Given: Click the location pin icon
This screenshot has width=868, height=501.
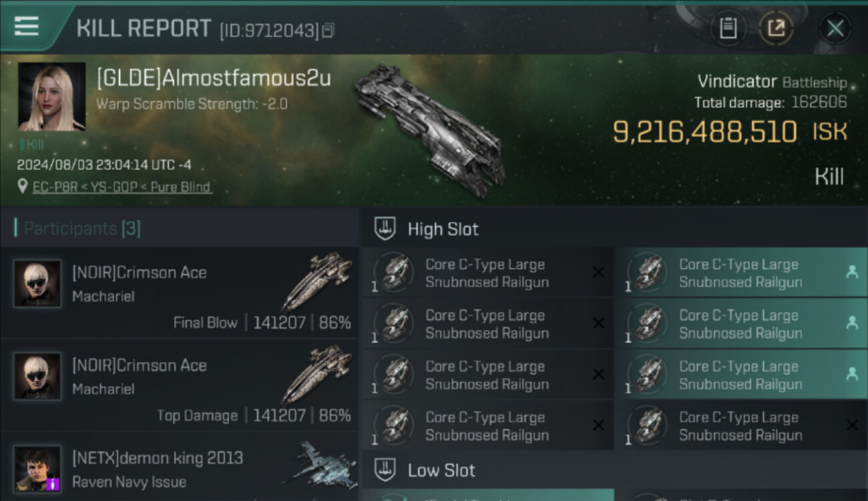Looking at the screenshot, I should 23,186.
